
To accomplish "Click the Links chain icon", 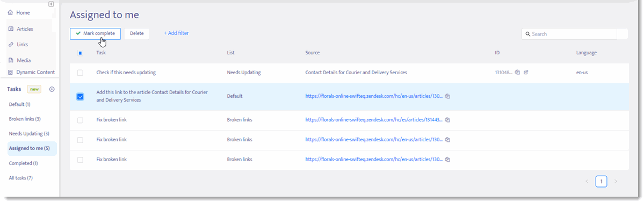I will (11, 45).
